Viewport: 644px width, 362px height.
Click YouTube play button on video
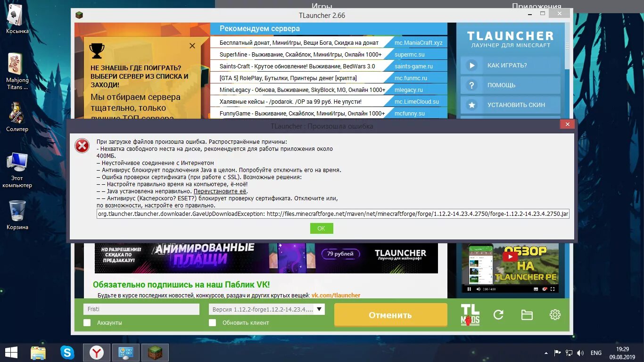point(510,256)
